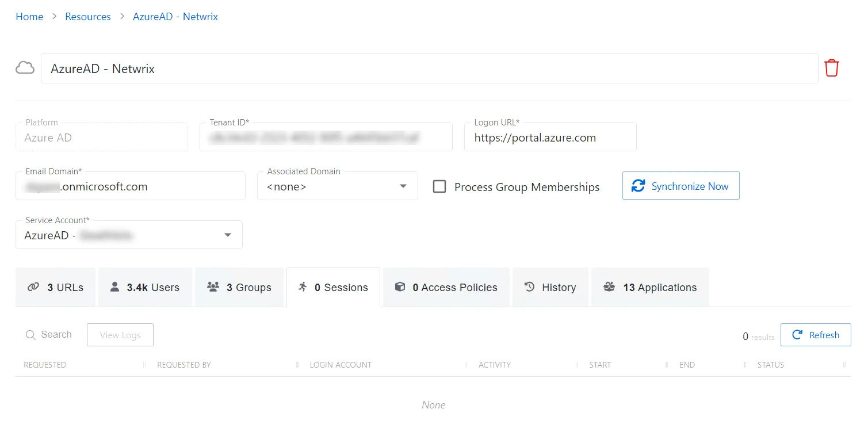The height and width of the screenshot is (428, 868).
Task: Open the 0 Access Policies tab
Action: (446, 287)
